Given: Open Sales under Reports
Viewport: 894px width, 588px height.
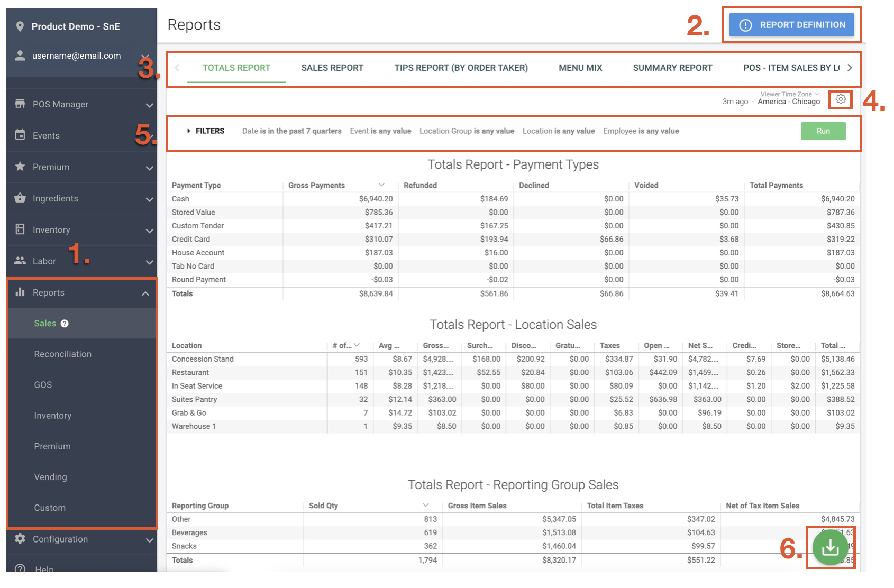Looking at the screenshot, I should coord(45,323).
